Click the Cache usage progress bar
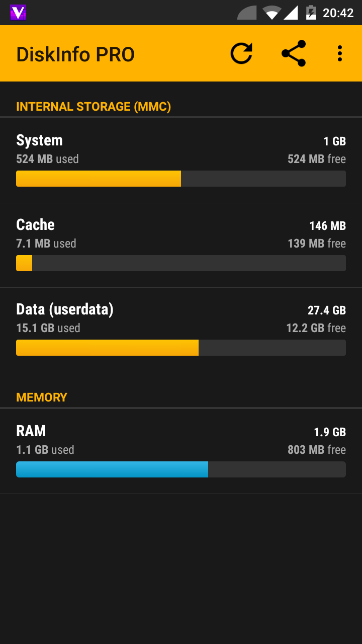Viewport: 362px width, 644px height. [x=181, y=263]
